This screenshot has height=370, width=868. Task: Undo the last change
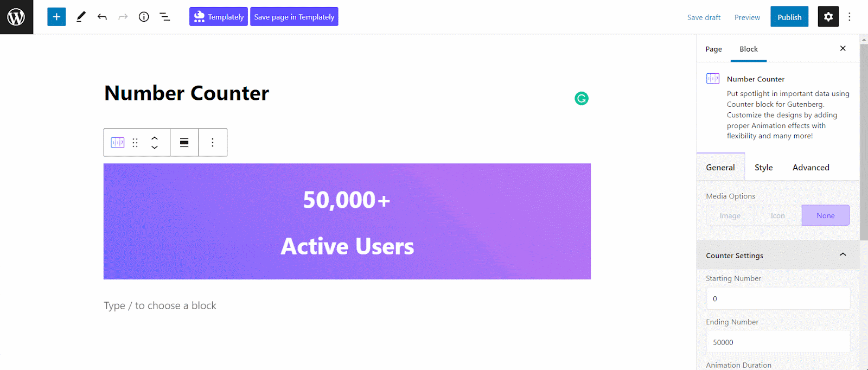click(102, 17)
